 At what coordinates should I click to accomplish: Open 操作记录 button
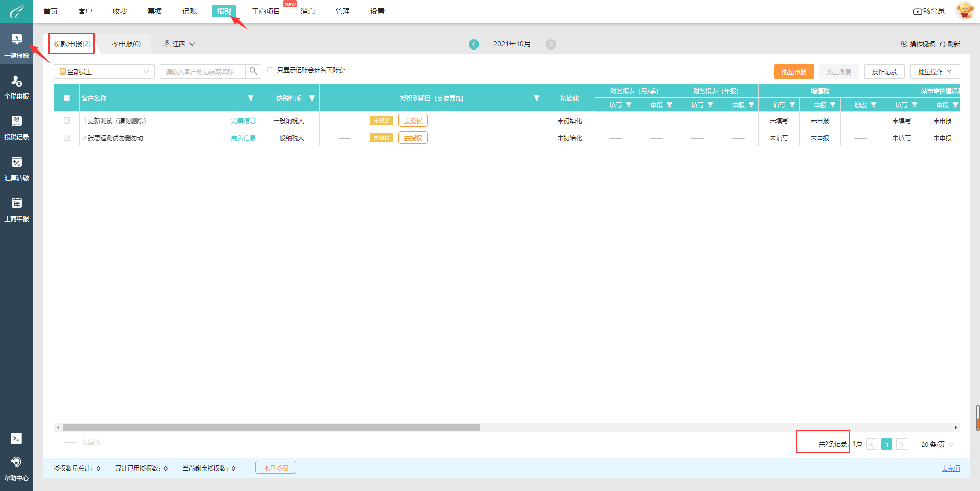(x=885, y=71)
